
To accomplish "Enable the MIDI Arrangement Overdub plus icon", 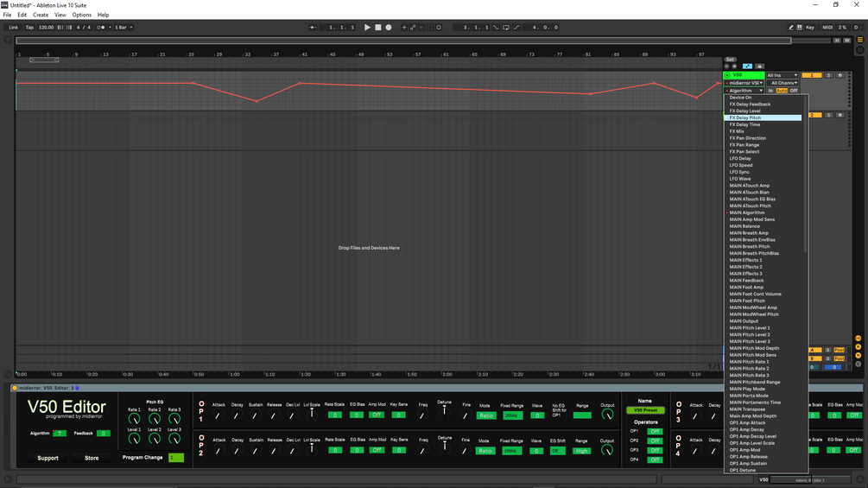I will 404,27.
